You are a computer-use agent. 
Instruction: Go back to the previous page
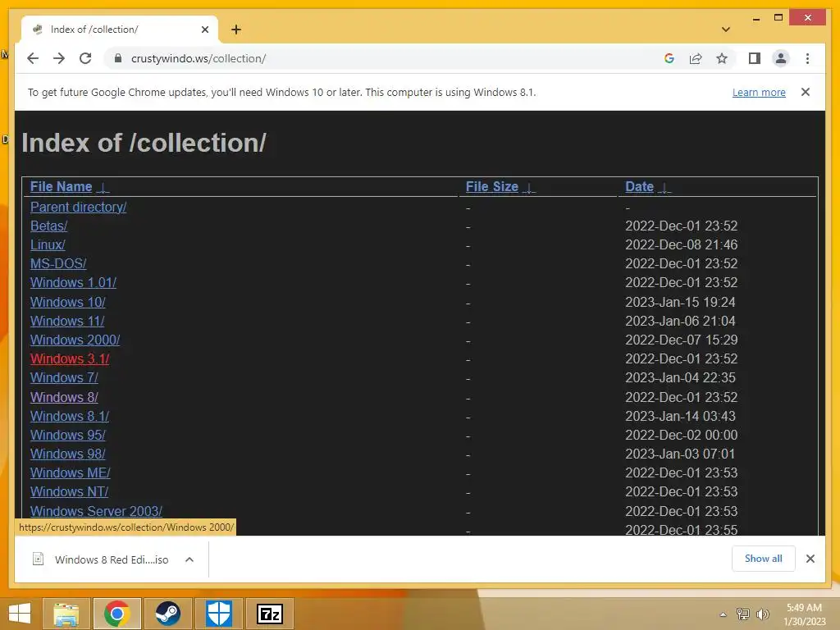click(x=33, y=58)
